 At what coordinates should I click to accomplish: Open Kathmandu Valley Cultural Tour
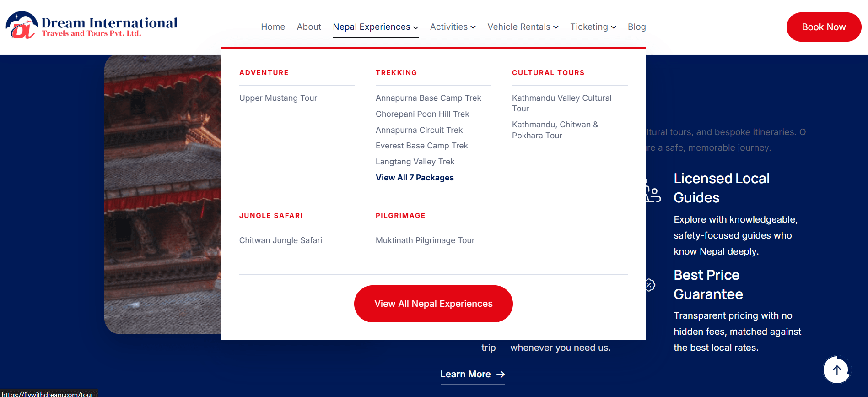(562, 103)
